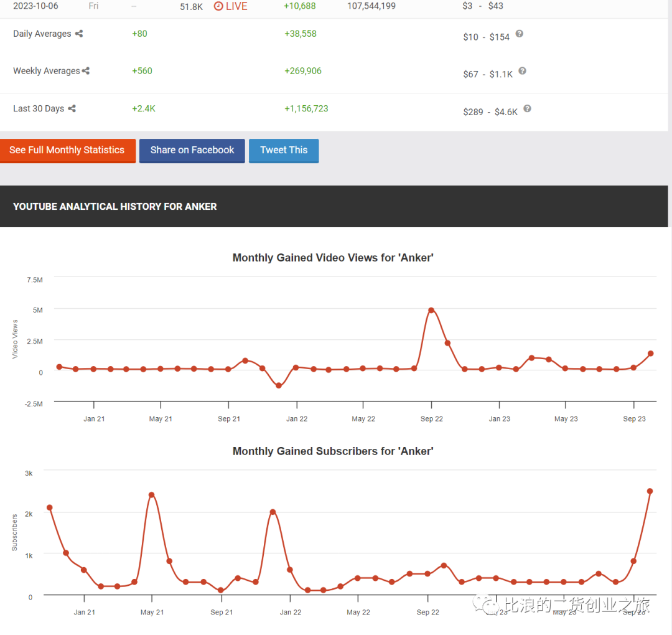
Task: Click the $3 - $43 estimated earnings
Action: (x=483, y=6)
